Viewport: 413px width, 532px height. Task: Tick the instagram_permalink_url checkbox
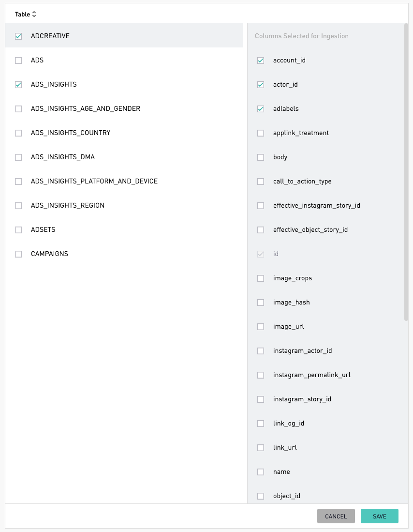click(x=260, y=375)
